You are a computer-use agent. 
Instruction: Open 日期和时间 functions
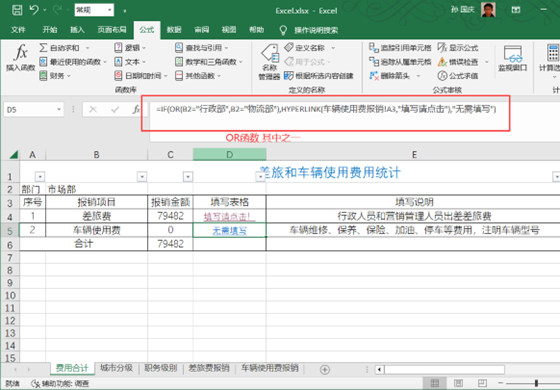[141, 76]
